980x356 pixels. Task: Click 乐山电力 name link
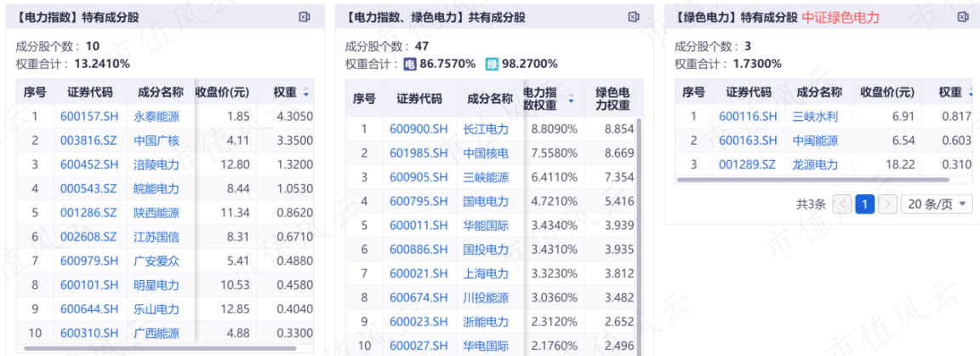[157, 309]
